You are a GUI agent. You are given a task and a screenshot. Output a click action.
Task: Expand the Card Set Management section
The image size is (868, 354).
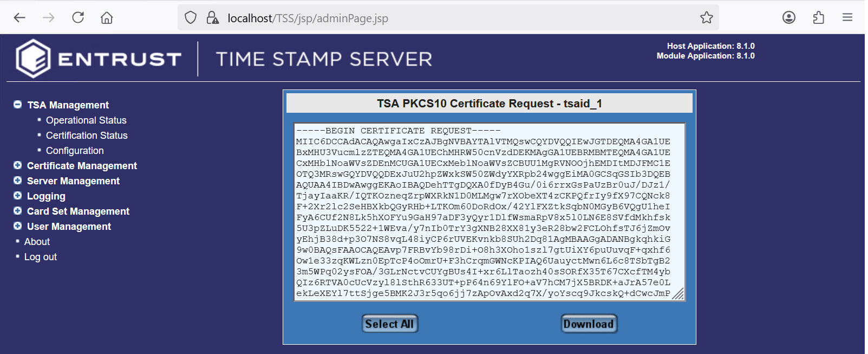pos(18,211)
